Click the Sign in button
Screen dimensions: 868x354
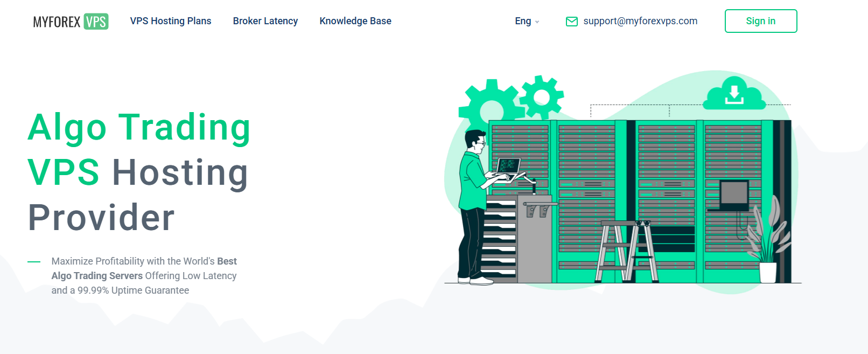(761, 21)
